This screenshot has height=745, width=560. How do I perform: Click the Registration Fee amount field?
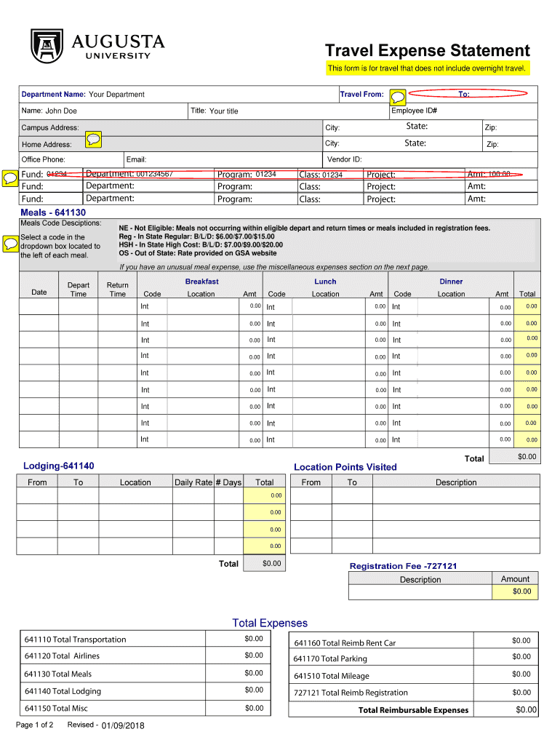pyautogui.click(x=516, y=591)
